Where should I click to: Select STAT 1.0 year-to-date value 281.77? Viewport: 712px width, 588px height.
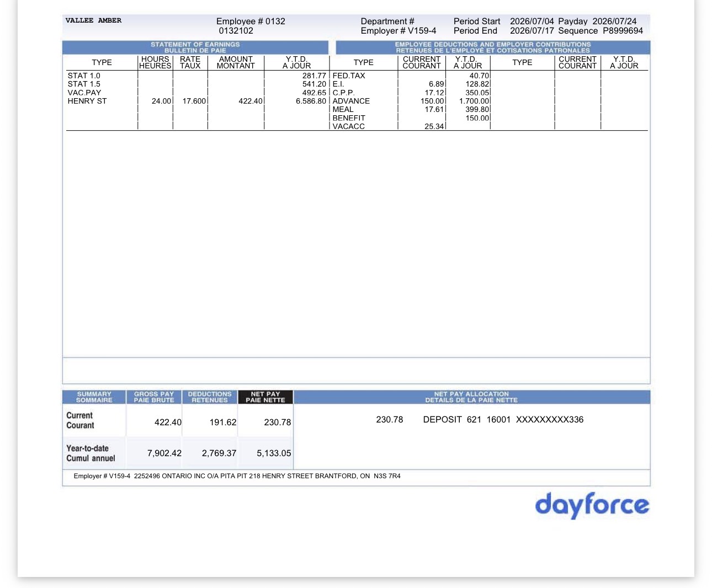coord(314,76)
